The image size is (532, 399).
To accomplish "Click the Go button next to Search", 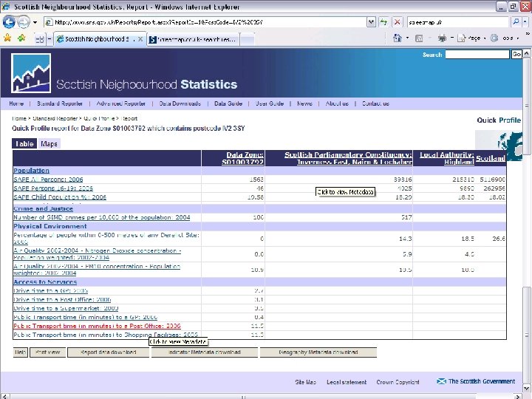I will click(516, 54).
